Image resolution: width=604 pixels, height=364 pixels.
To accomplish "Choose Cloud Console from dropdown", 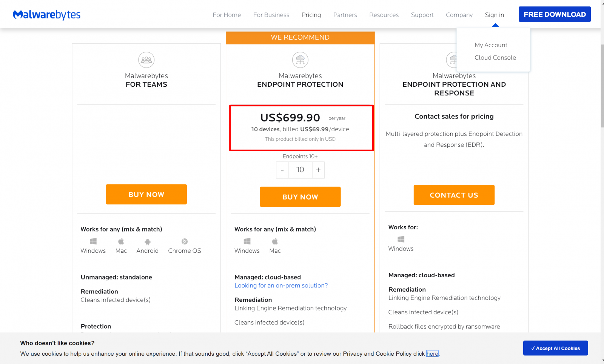I will 495,57.
